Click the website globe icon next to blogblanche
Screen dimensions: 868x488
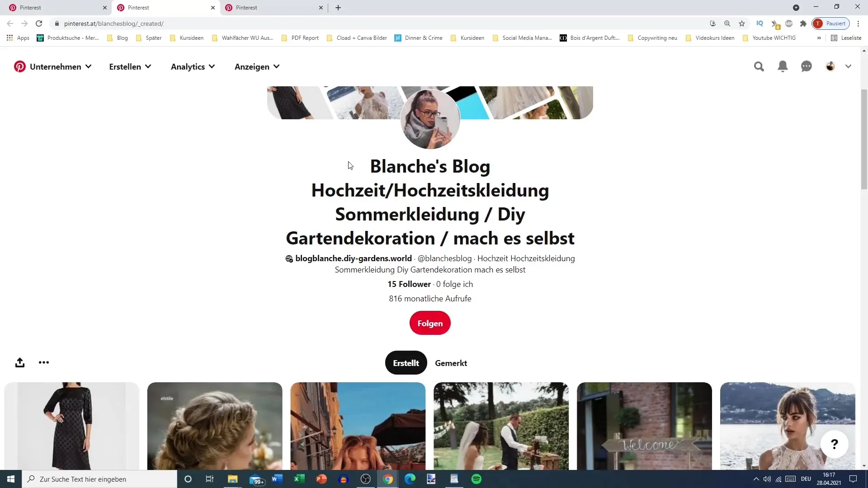289,258
